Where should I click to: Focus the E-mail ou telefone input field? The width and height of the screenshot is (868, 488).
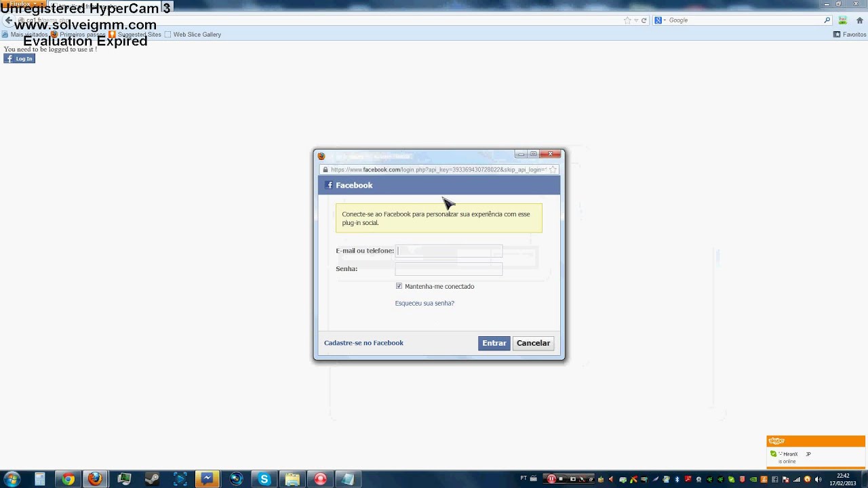point(449,251)
